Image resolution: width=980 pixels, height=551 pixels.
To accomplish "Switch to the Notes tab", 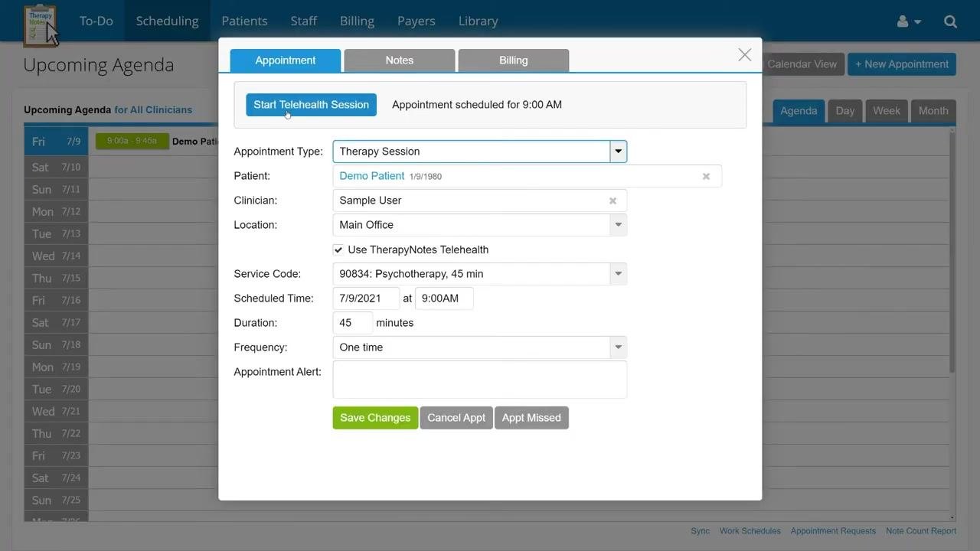I will coord(400,60).
